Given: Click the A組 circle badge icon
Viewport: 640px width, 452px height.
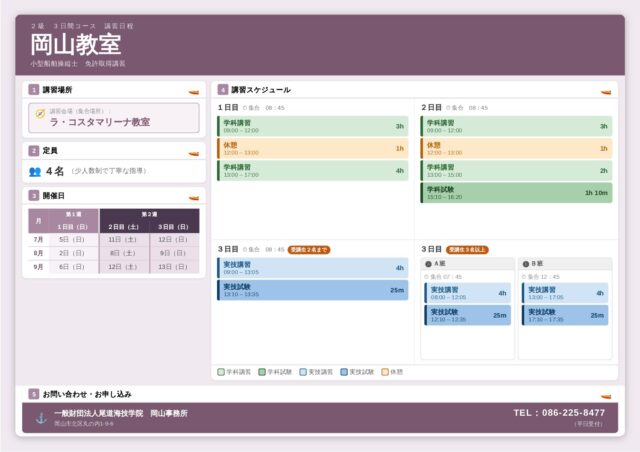Looking at the screenshot, I should pos(428,264).
